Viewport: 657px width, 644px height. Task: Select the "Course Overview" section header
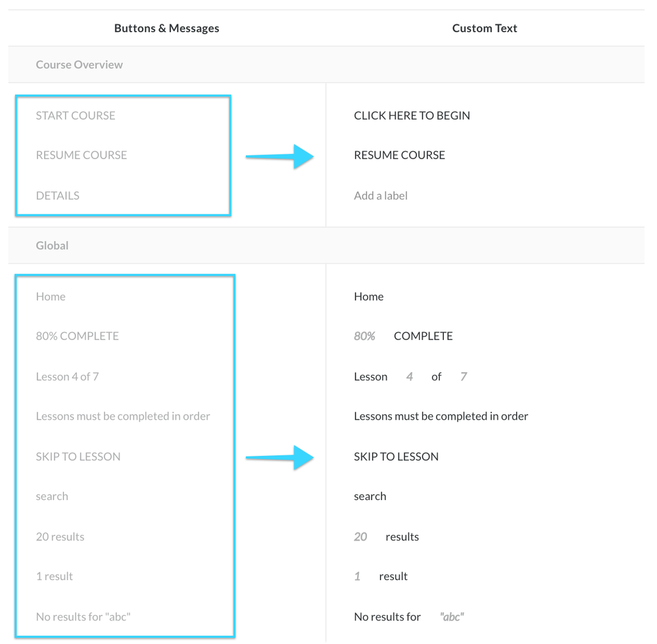coord(79,64)
